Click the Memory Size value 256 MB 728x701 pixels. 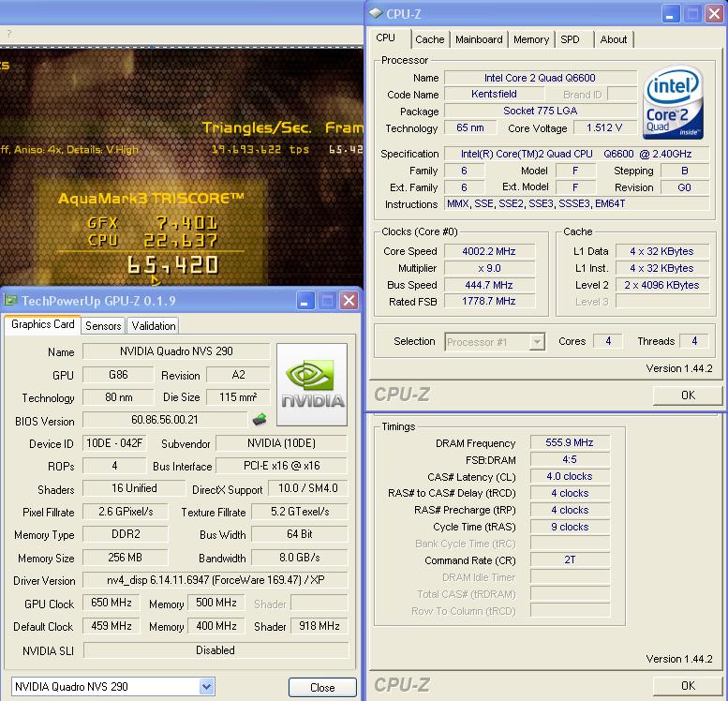pyautogui.click(x=126, y=558)
